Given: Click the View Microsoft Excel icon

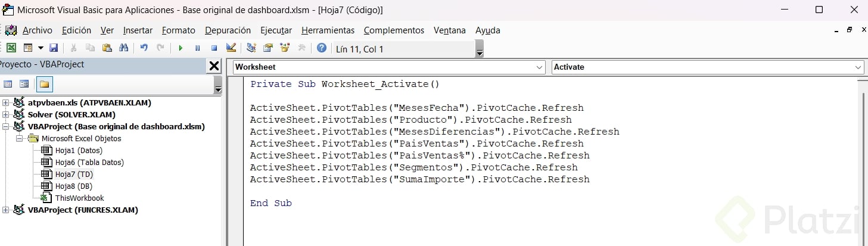Looking at the screenshot, I should tap(11, 48).
